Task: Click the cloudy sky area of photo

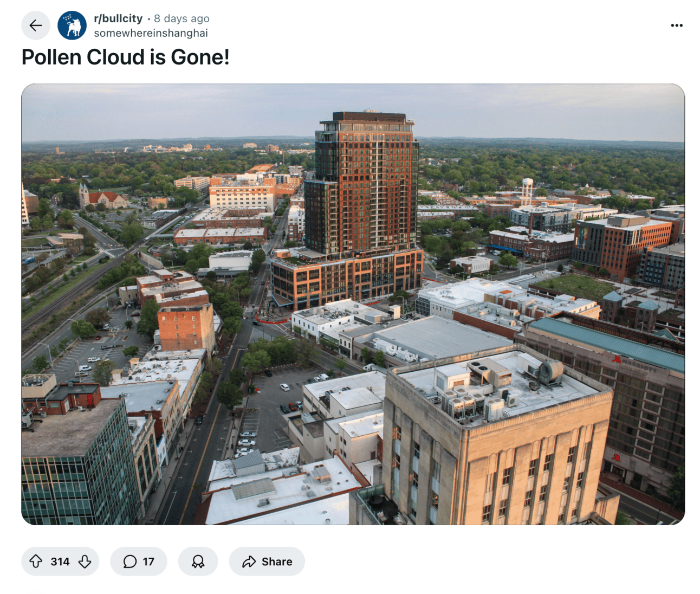Action: click(217, 111)
